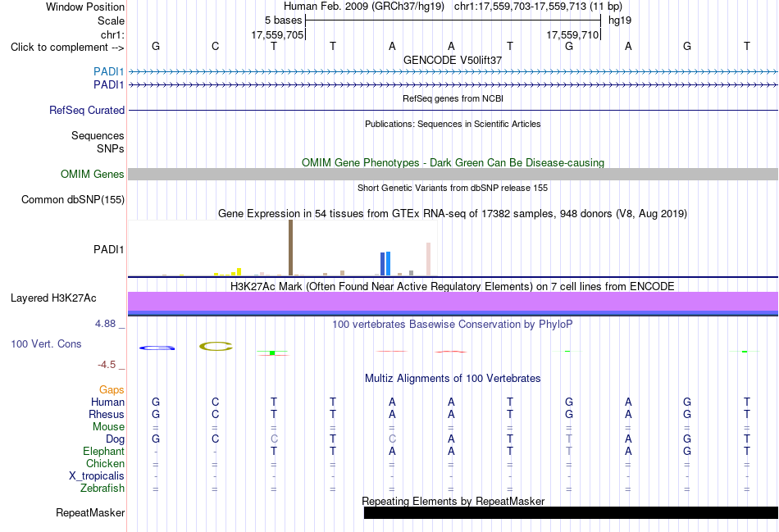
Task: Click the chr1:17,559,703-17,559,713 position text
Action: [x=538, y=7]
